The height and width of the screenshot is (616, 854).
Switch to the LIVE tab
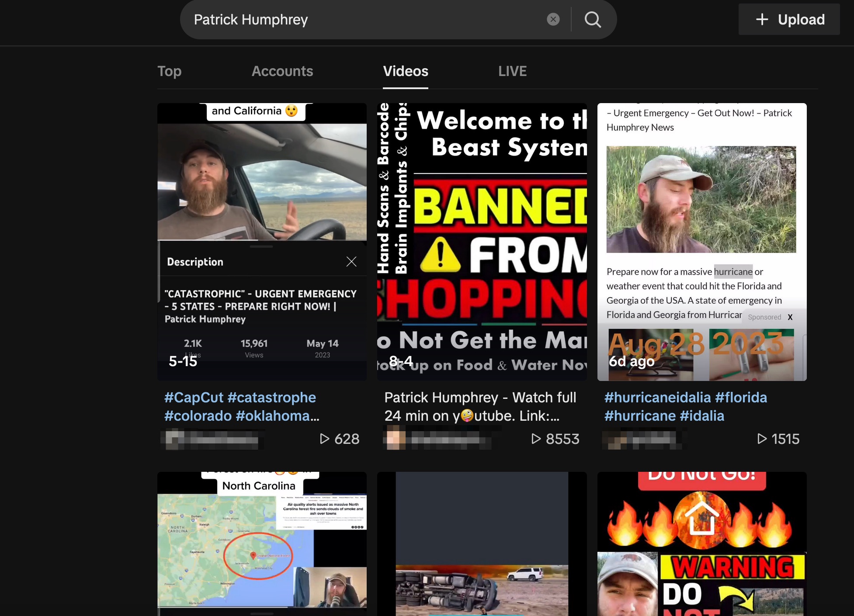click(512, 71)
